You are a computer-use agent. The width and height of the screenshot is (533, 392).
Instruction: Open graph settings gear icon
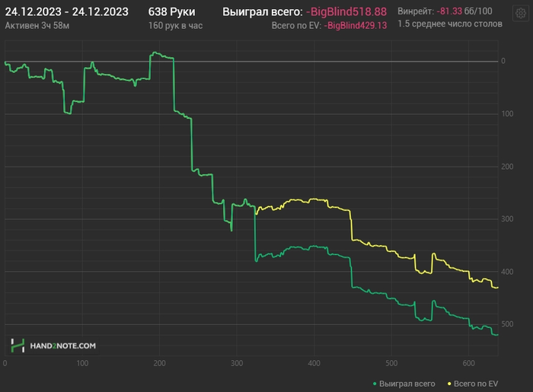pos(520,14)
